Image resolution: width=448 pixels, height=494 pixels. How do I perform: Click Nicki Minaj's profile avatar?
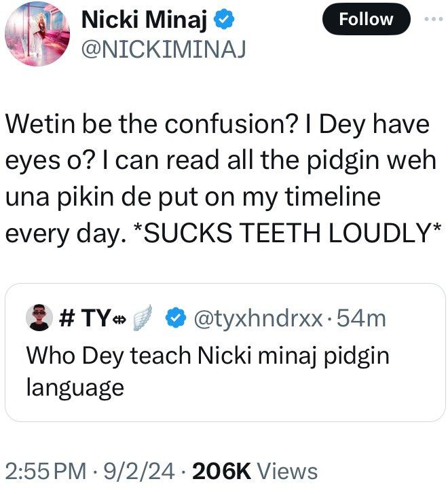click(35, 34)
